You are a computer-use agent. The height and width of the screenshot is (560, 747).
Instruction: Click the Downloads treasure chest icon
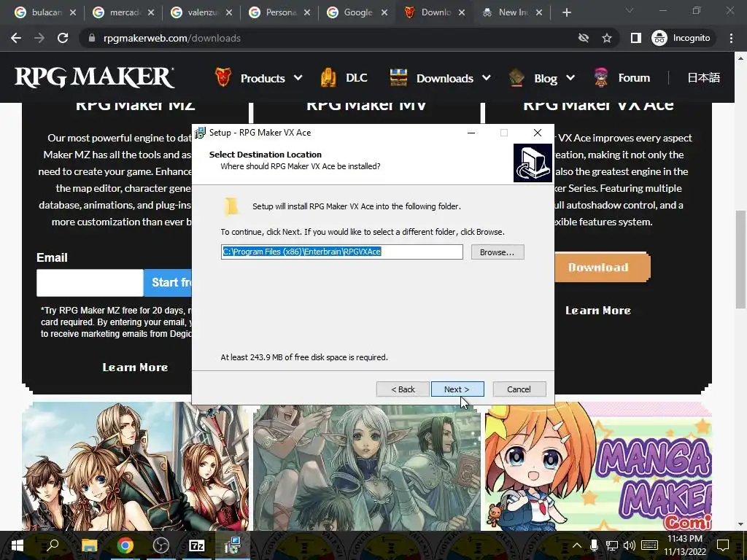pyautogui.click(x=399, y=77)
